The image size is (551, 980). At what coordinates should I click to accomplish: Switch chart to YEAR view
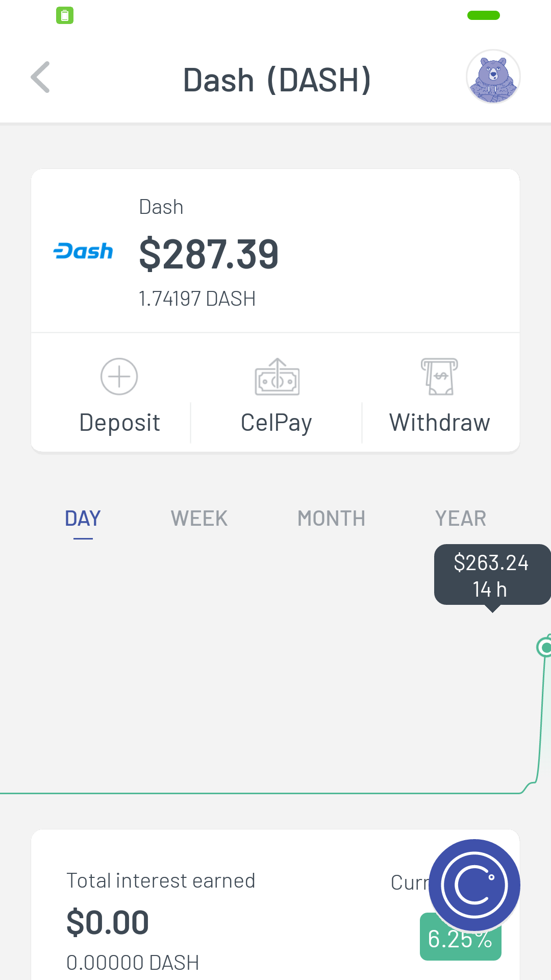[x=460, y=519]
